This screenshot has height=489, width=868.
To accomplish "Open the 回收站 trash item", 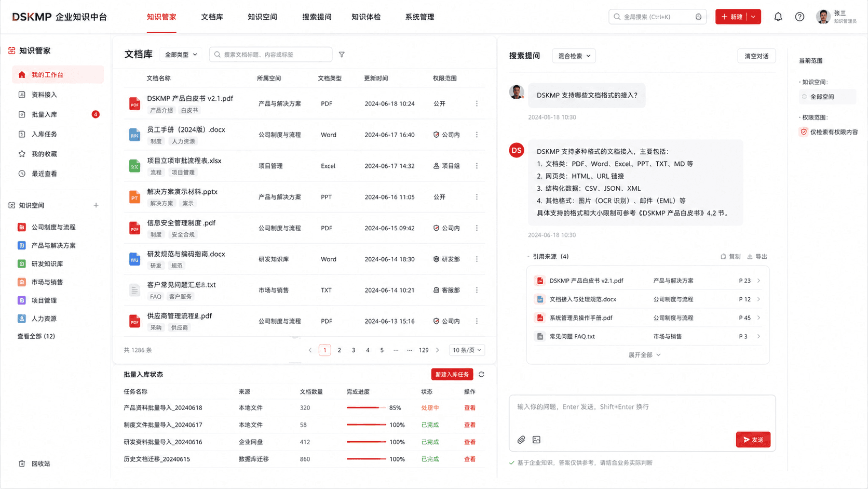I will (35, 464).
